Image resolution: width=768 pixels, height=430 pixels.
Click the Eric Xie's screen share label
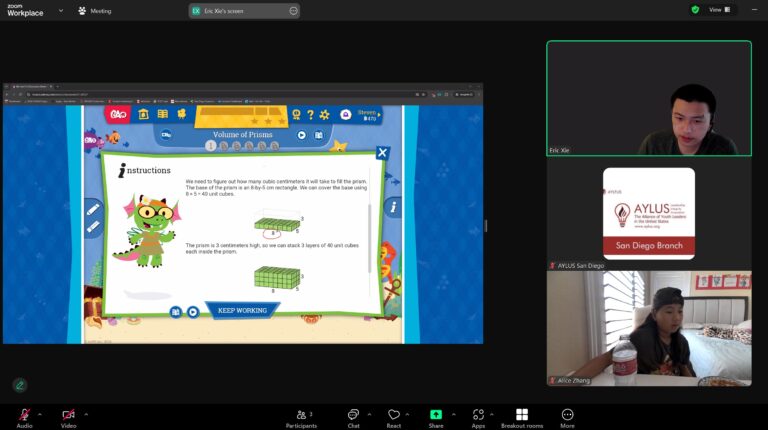point(224,11)
